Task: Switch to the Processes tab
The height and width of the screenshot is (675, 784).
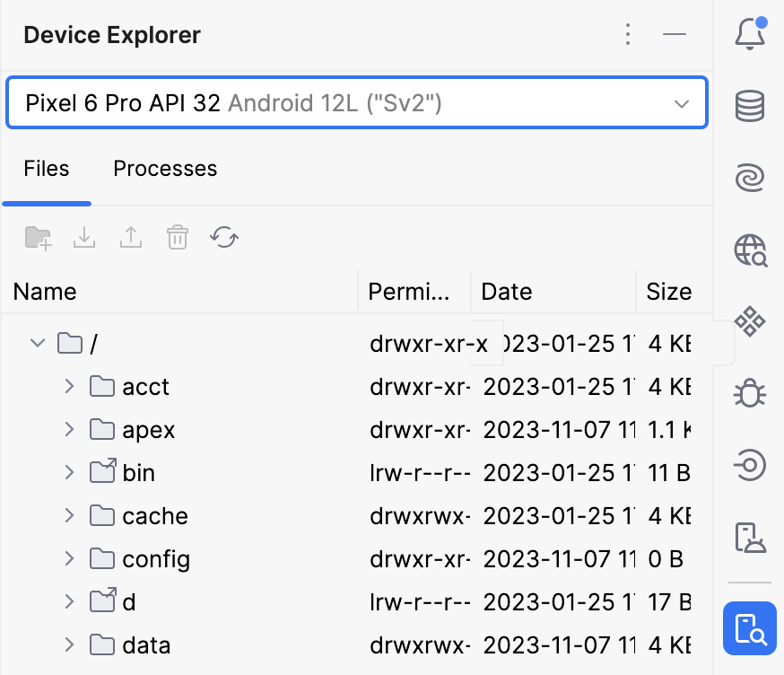Action: (165, 169)
